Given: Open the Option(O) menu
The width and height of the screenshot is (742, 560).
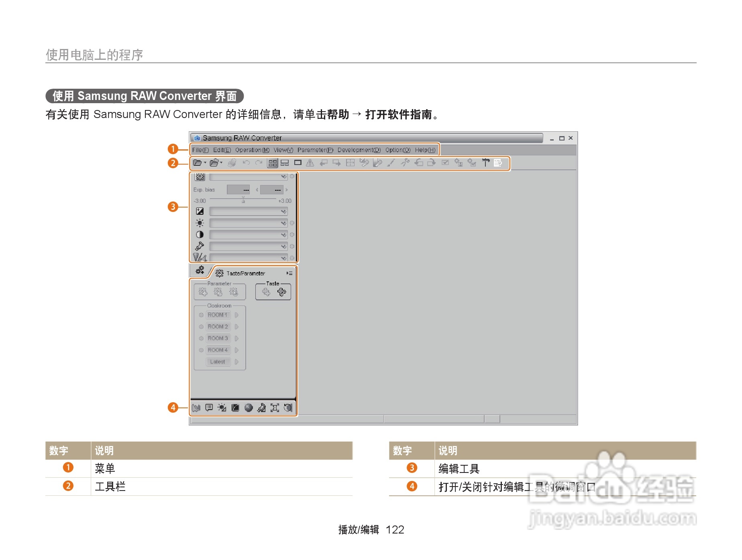Looking at the screenshot, I should click(x=398, y=150).
